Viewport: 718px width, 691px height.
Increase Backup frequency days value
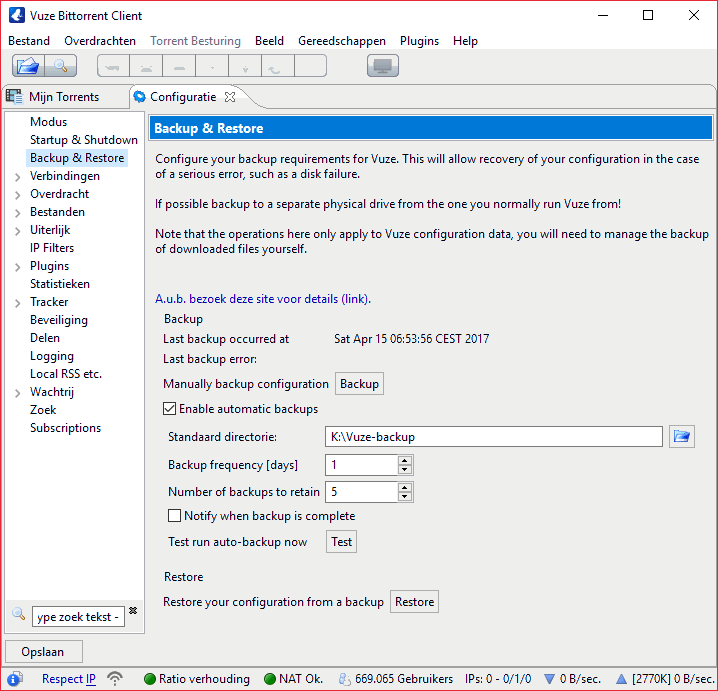404,461
